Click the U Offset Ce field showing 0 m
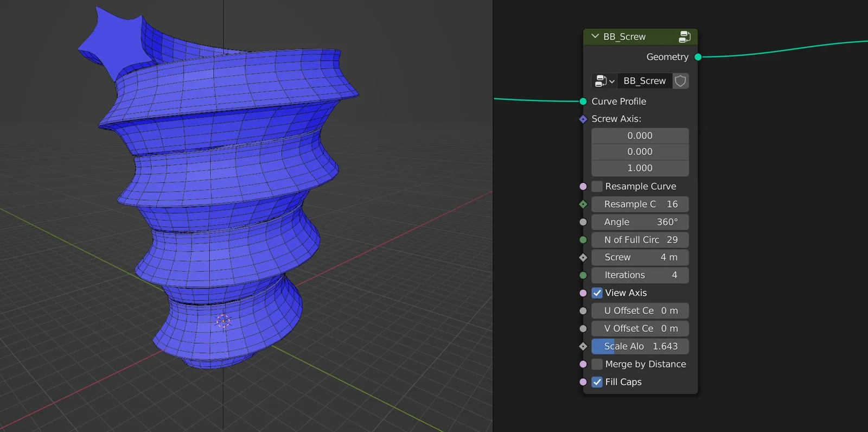This screenshot has height=432, width=868. (x=640, y=311)
